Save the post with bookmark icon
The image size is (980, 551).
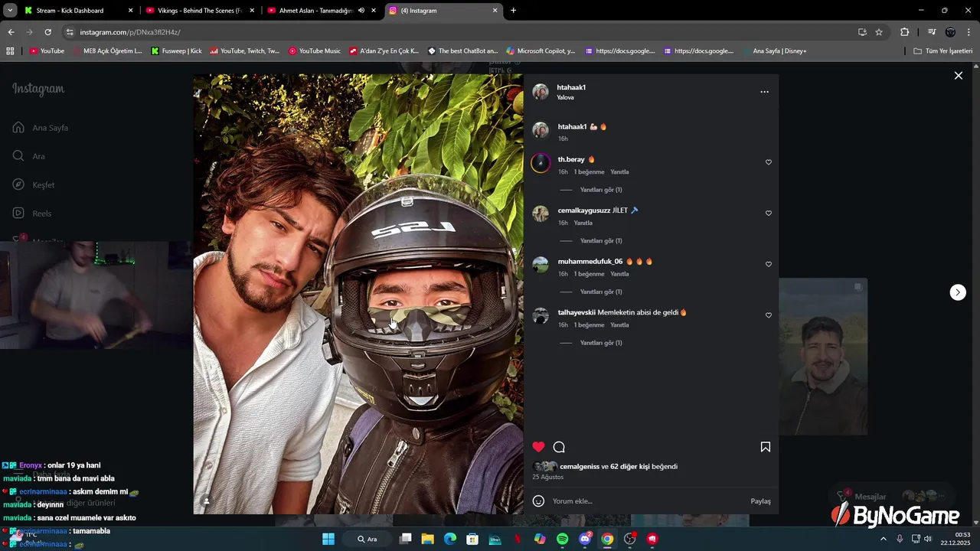pos(765,447)
